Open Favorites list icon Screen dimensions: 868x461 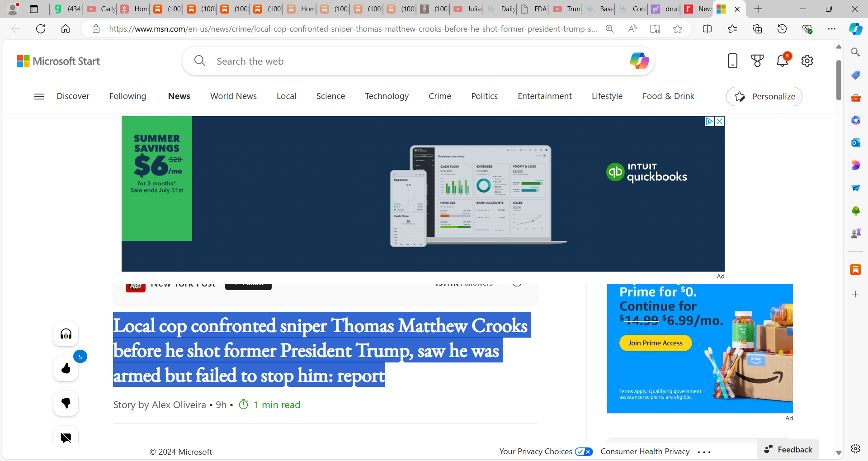(x=732, y=29)
